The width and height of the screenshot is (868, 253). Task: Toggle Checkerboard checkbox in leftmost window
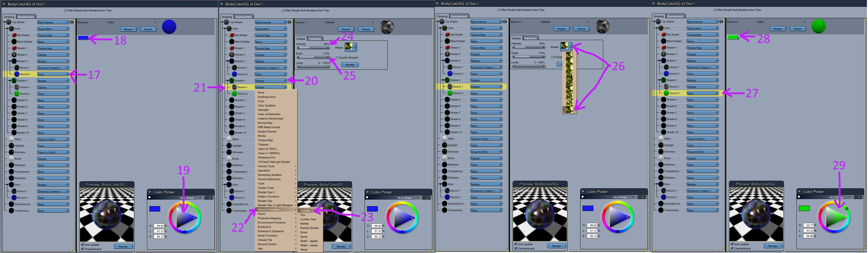click(x=82, y=249)
